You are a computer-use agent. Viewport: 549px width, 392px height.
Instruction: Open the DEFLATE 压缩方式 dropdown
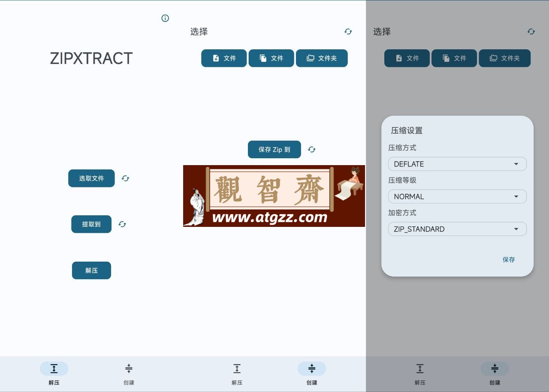[457, 164]
